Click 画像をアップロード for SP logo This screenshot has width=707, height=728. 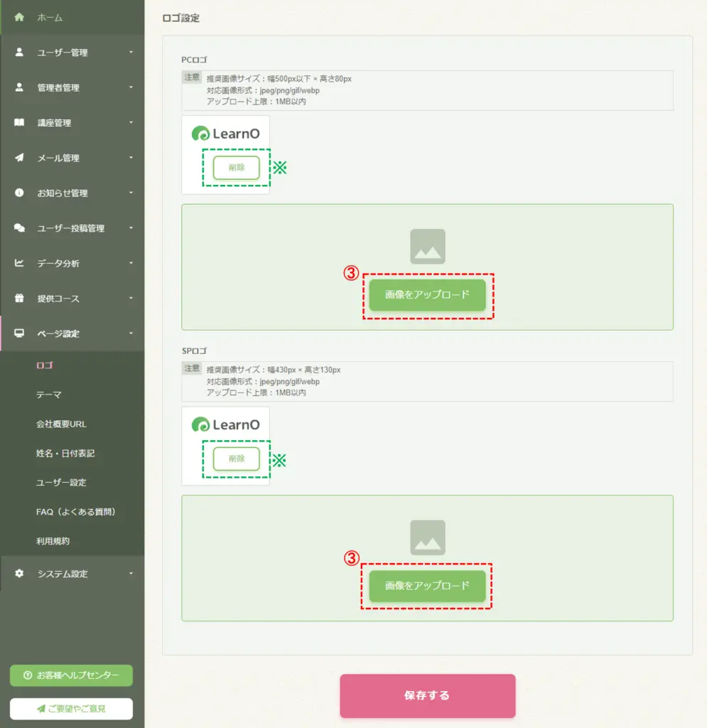427,586
